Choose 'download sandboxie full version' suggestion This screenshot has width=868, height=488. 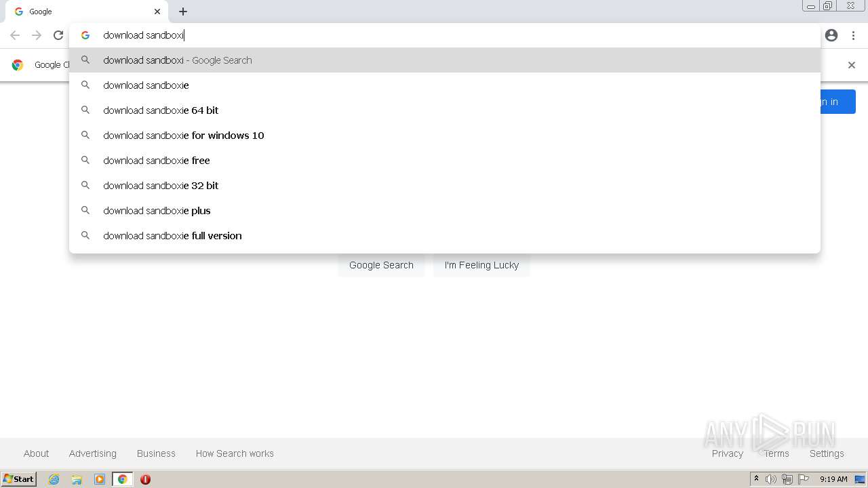(x=445, y=236)
